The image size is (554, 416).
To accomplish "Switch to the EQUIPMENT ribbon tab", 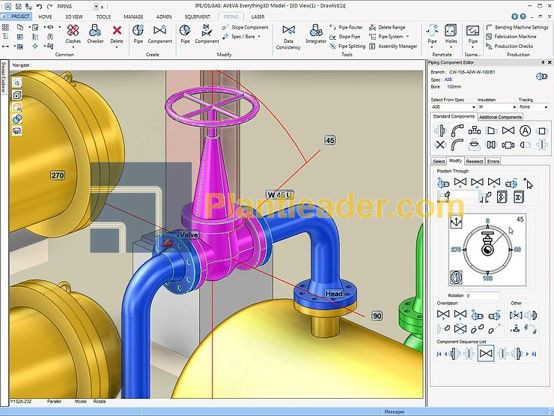I will pos(197,17).
